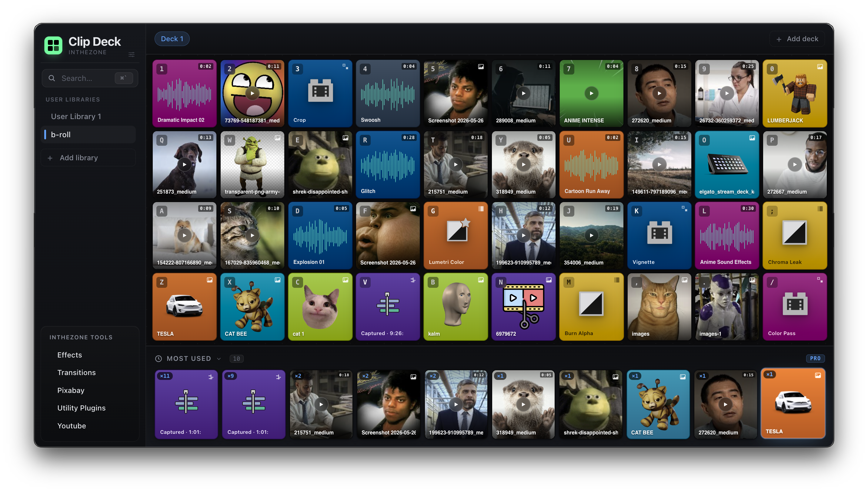
Task: Click the x9 Captured 1:01 tile
Action: tap(253, 404)
